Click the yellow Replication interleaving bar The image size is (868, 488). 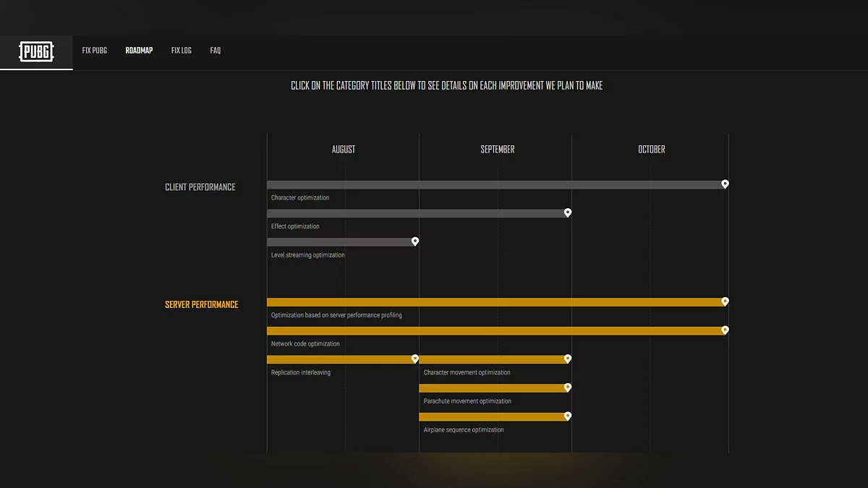pos(341,359)
